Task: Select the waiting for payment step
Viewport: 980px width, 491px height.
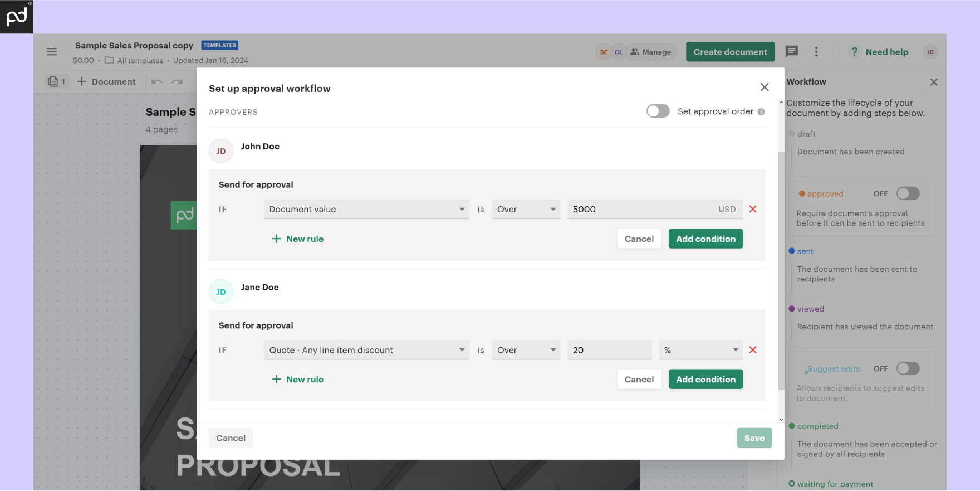Action: [835, 484]
